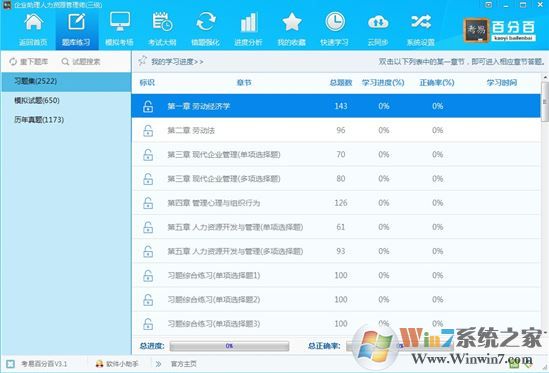
Task: Open 软件小助手 software assistant
Action: [117, 364]
